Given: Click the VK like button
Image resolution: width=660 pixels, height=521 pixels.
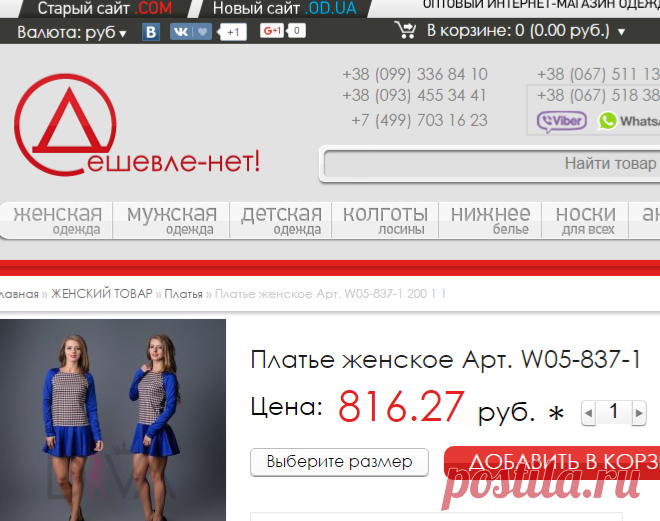Looking at the screenshot, I should tap(191, 32).
